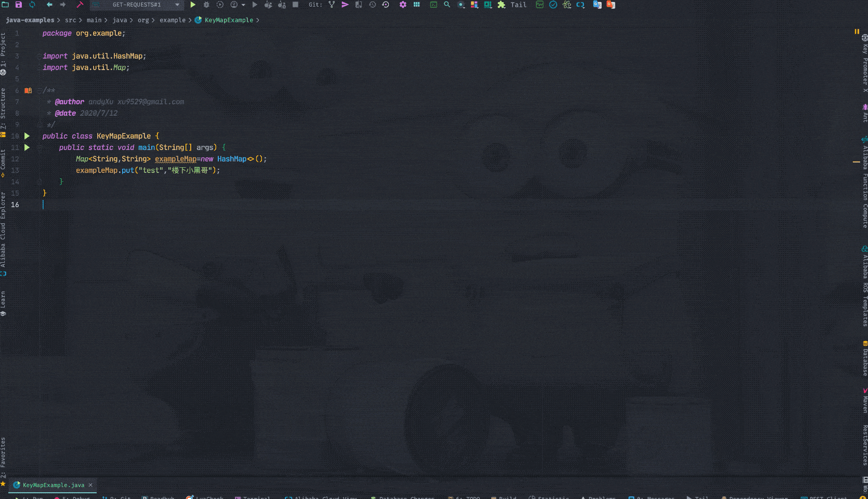
Task: Run the KeyMapExample class from the gutter
Action: click(27, 136)
